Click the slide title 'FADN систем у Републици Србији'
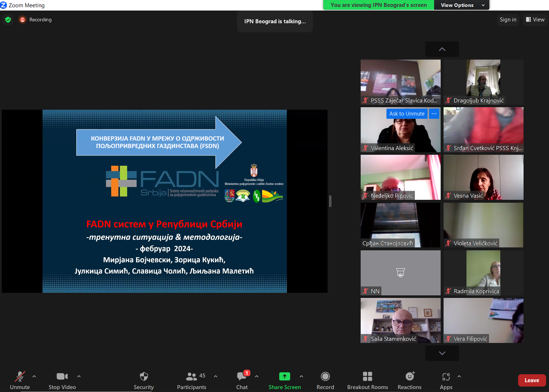This screenshot has width=549, height=392. point(164,224)
